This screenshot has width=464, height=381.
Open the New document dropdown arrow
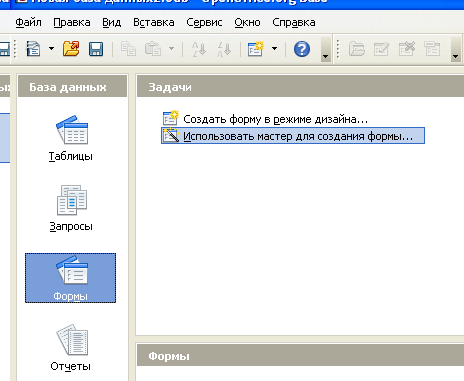51,49
